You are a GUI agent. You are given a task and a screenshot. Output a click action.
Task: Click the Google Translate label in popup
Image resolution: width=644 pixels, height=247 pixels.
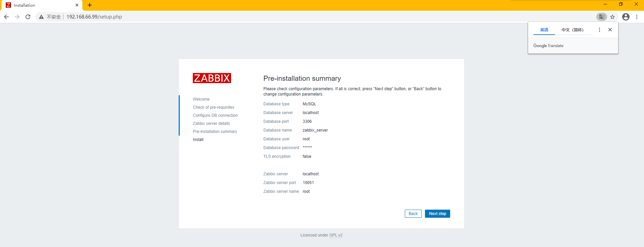point(548,46)
